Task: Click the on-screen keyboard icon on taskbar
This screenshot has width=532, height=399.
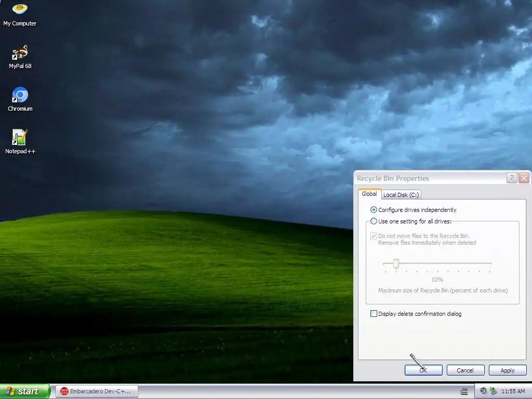Action: click(464, 391)
